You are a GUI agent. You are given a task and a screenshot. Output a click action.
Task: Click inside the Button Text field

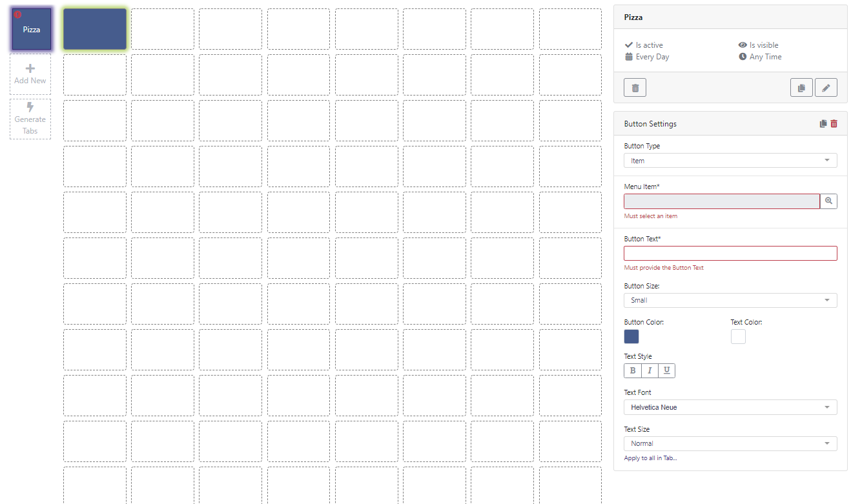coord(730,253)
